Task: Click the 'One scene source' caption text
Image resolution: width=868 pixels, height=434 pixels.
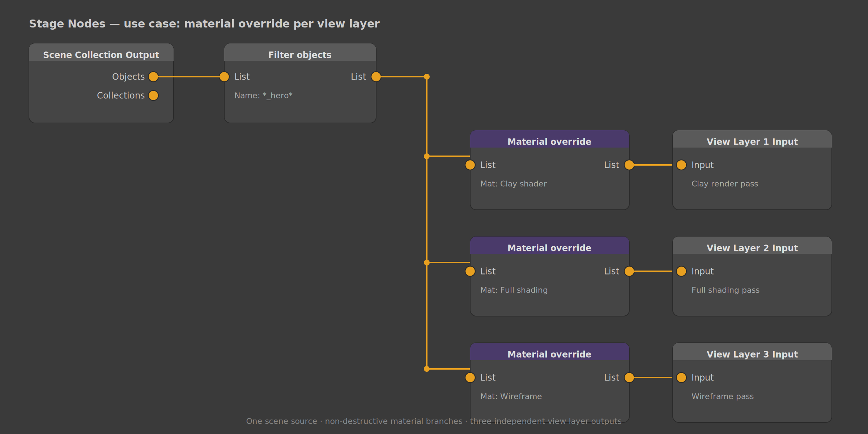Action: (434, 421)
